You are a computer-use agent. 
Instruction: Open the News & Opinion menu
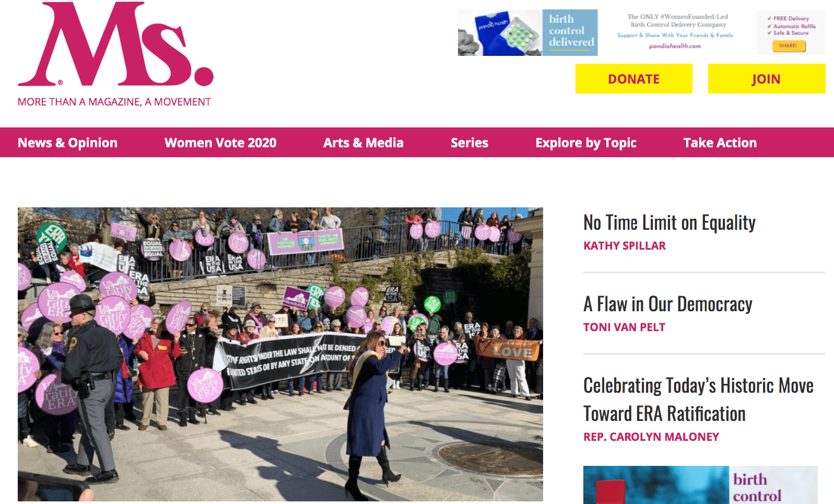(67, 143)
